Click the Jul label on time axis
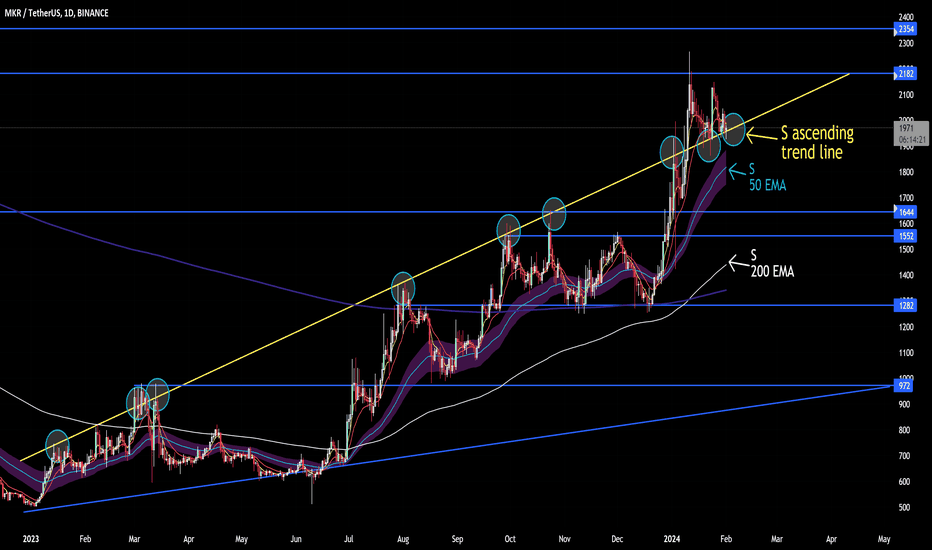 coord(349,539)
